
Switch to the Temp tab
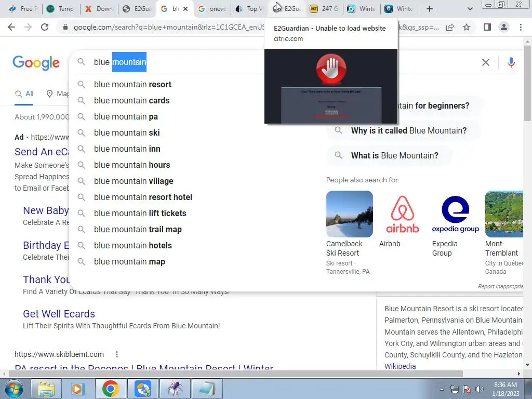61,9
